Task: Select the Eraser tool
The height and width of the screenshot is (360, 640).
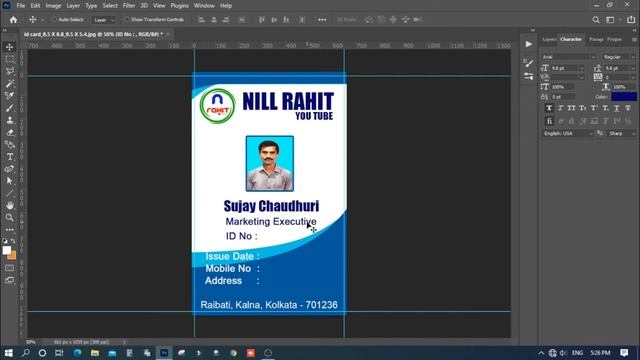Action: (9, 133)
